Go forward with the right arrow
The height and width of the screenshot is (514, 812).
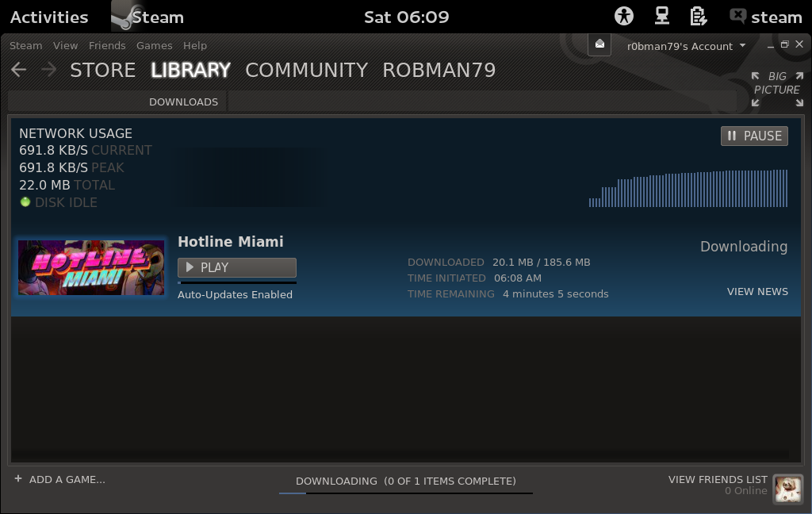(x=48, y=70)
